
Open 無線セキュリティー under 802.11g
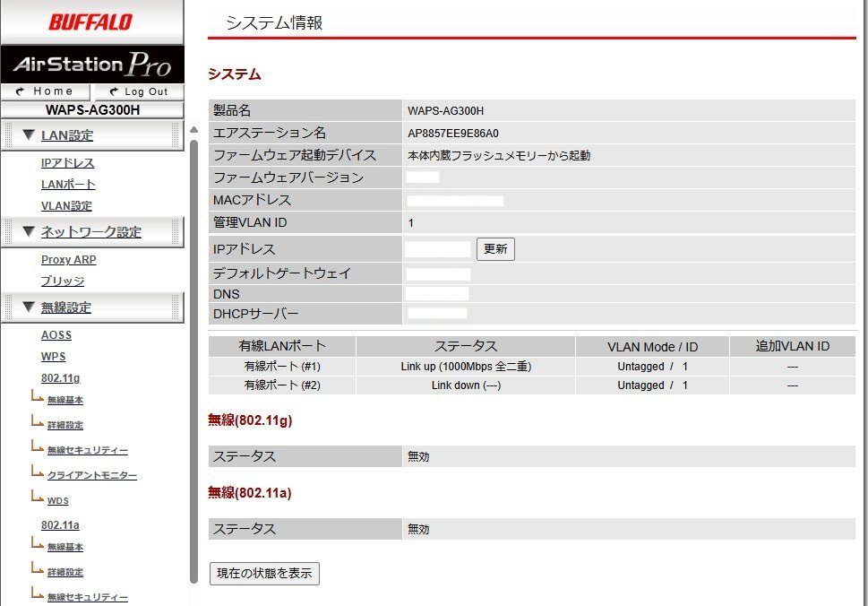click(x=88, y=450)
